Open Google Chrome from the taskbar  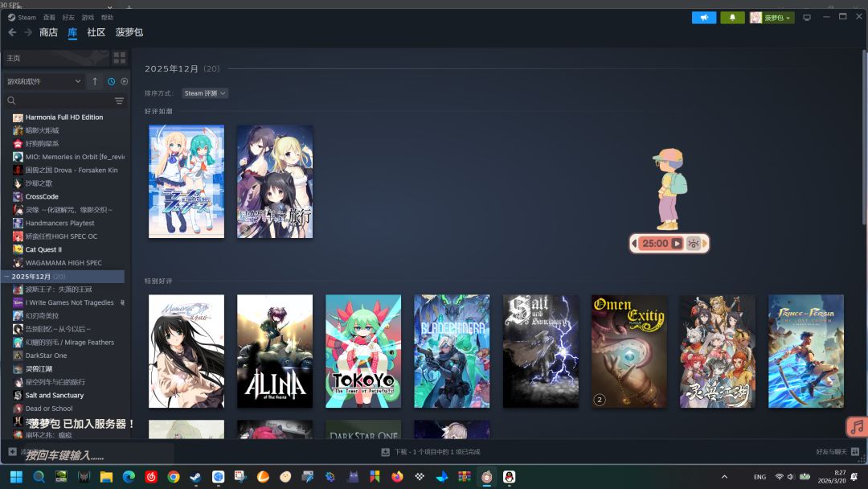174,477
